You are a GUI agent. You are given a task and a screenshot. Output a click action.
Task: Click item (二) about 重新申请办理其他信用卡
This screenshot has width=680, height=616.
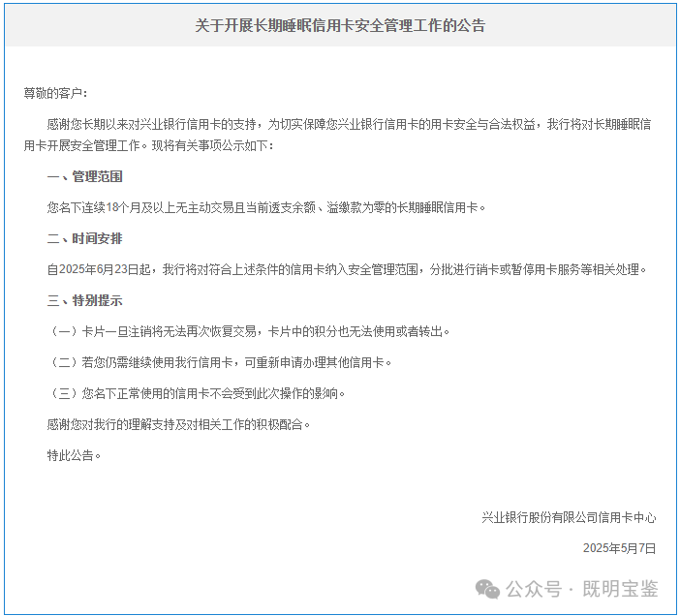pos(220,362)
